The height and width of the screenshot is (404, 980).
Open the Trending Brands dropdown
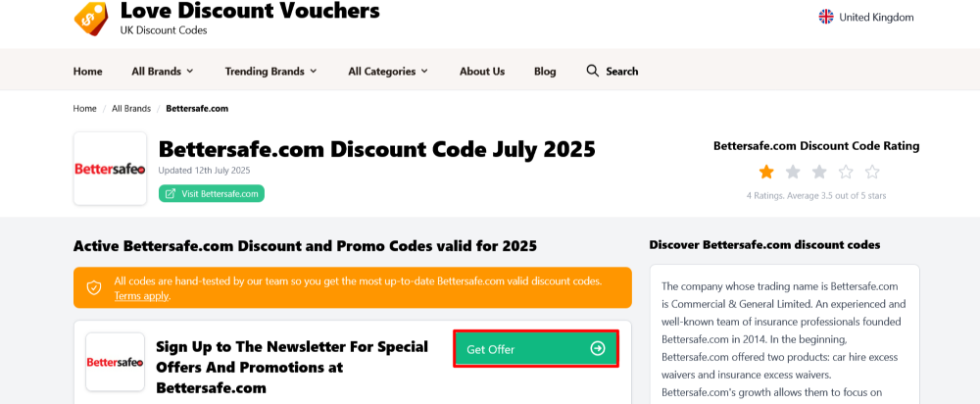271,71
